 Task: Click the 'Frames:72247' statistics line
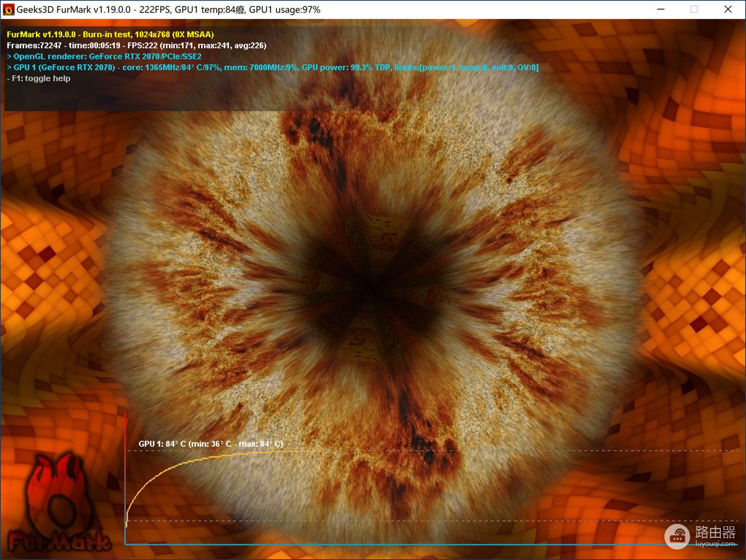pos(136,45)
